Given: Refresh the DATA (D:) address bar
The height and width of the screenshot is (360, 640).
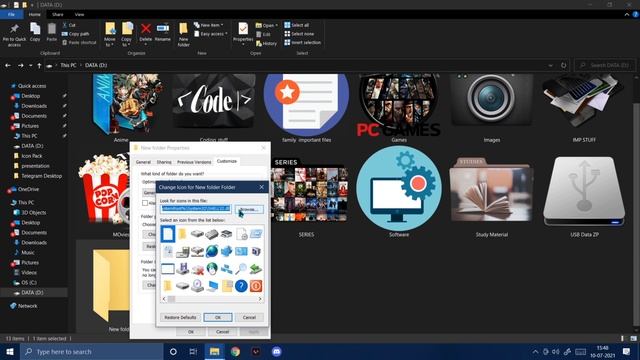Looking at the screenshot, I should click(564, 65).
